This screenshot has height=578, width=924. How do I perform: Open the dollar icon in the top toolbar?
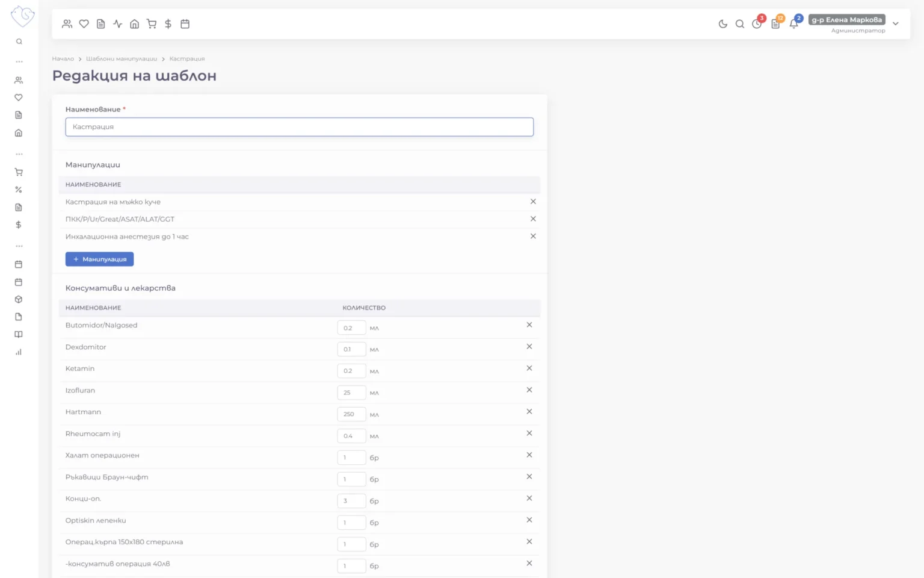[168, 24]
